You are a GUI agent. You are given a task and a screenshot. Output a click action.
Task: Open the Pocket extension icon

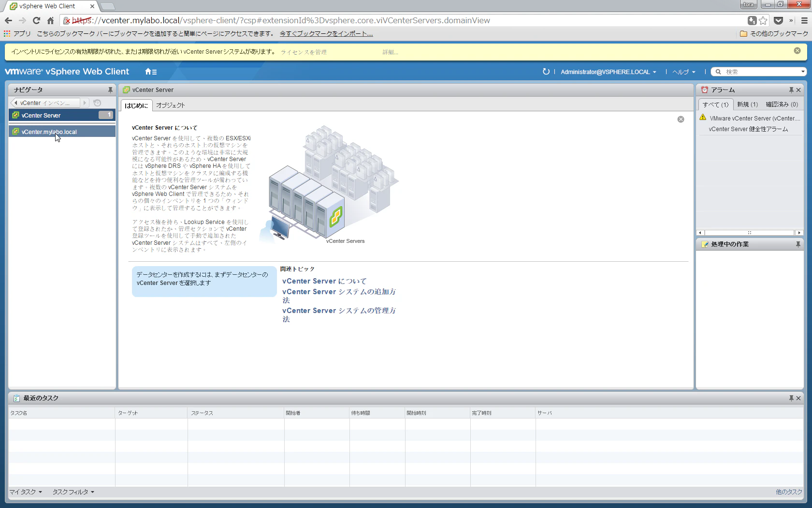(778, 20)
